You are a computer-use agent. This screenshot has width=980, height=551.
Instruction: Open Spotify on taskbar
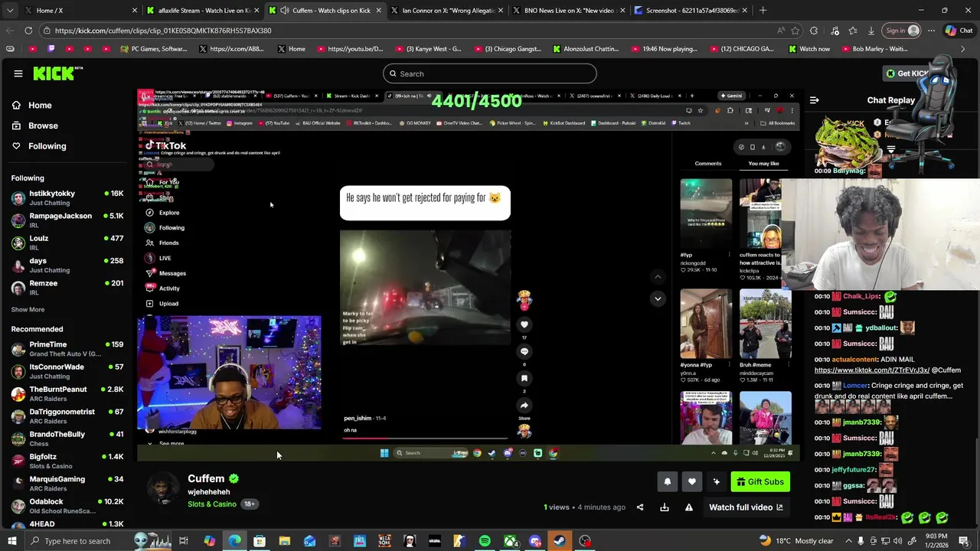(485, 541)
